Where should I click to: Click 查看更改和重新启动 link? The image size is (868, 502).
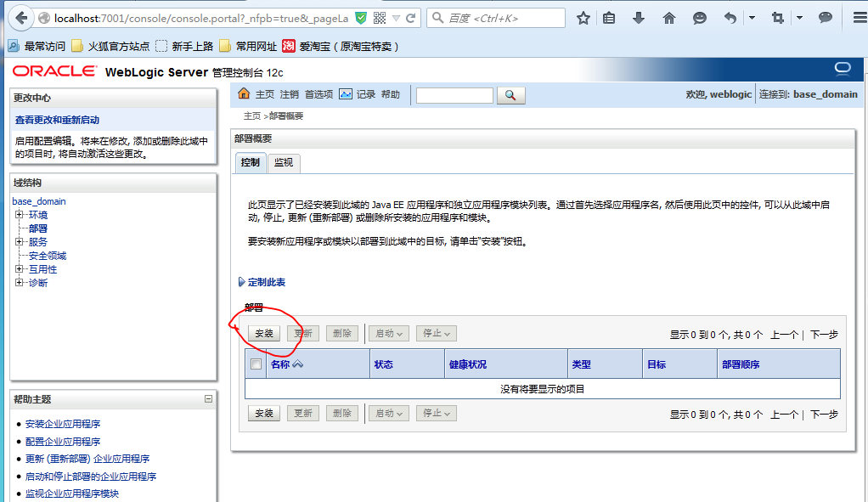coord(57,120)
